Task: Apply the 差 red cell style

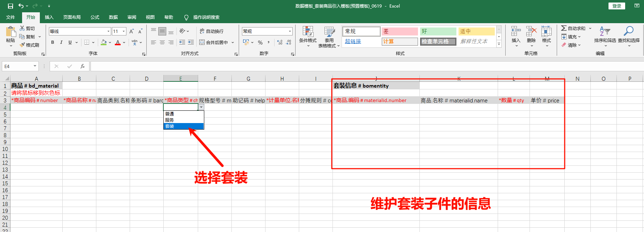Action: pyautogui.click(x=400, y=31)
